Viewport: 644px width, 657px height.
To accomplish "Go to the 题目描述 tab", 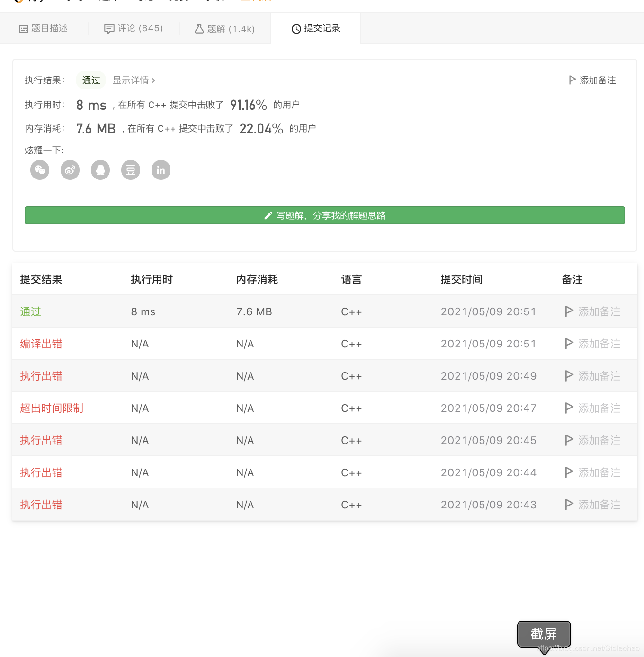I will coord(44,28).
